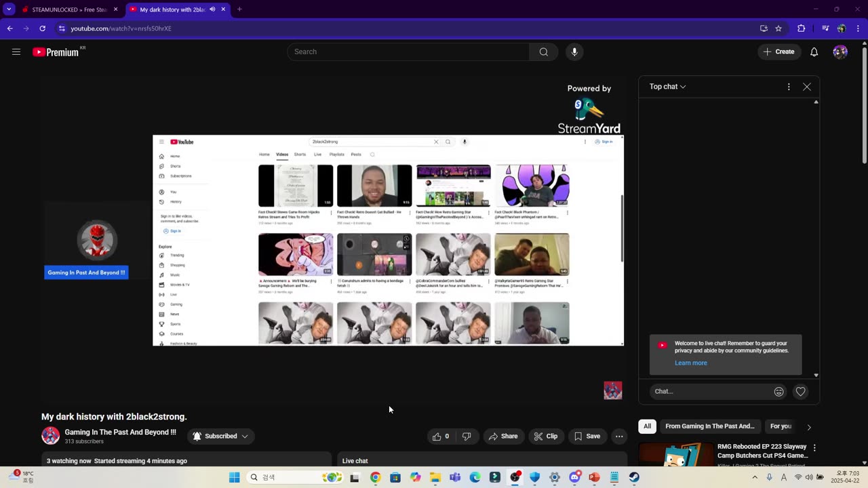Open live chat more options menu
The height and width of the screenshot is (488, 868).
pyautogui.click(x=789, y=87)
